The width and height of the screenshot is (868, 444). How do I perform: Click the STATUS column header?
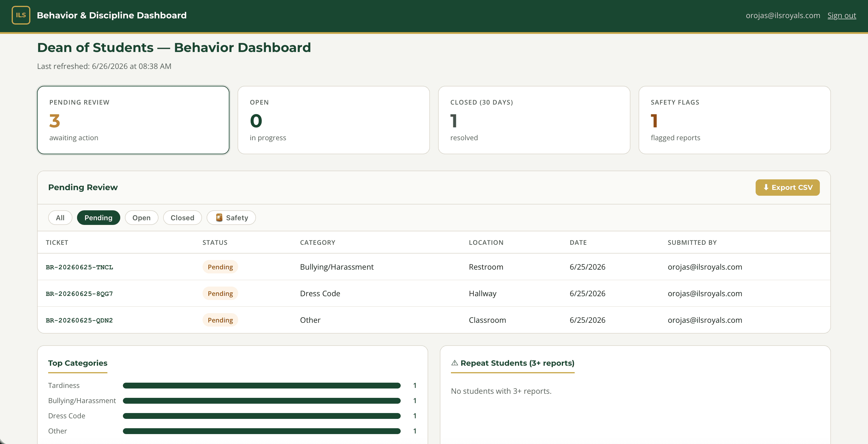pos(215,242)
